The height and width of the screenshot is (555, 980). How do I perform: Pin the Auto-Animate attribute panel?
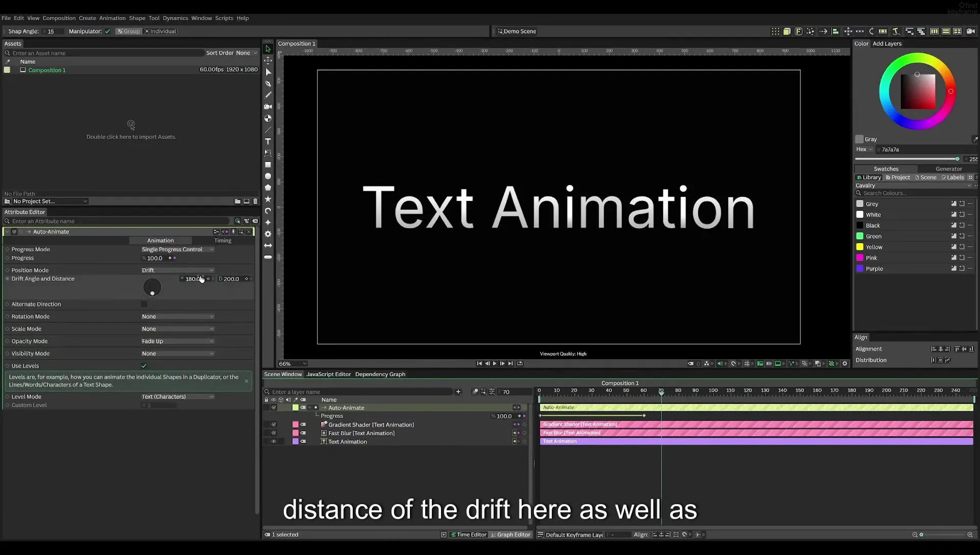click(233, 232)
